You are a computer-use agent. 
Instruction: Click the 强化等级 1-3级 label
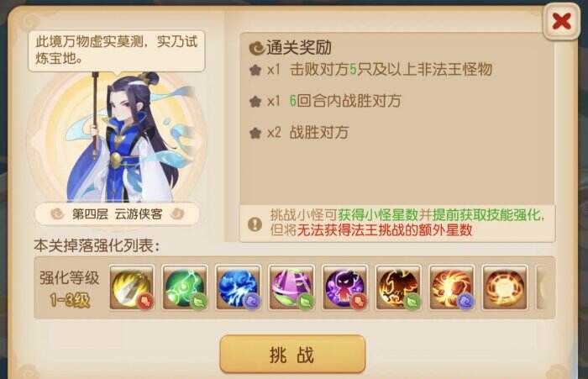point(70,288)
